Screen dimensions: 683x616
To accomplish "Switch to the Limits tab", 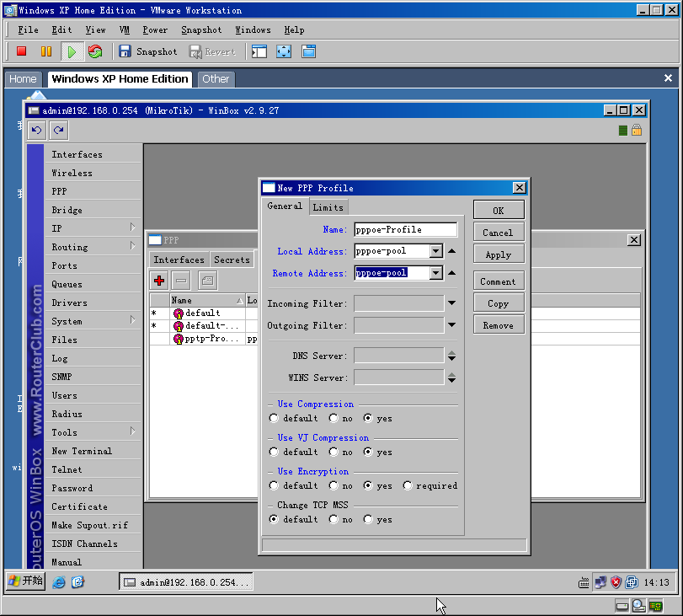I will pyautogui.click(x=328, y=207).
